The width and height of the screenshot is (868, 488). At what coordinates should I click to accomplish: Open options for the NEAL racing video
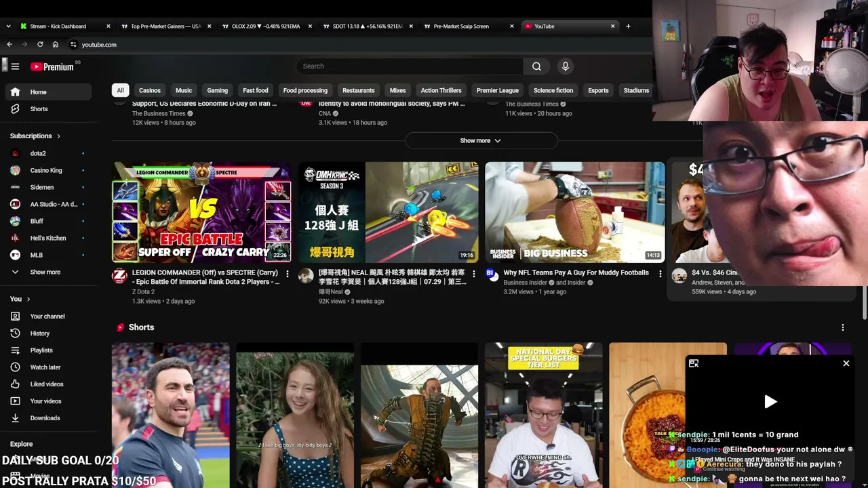point(473,274)
